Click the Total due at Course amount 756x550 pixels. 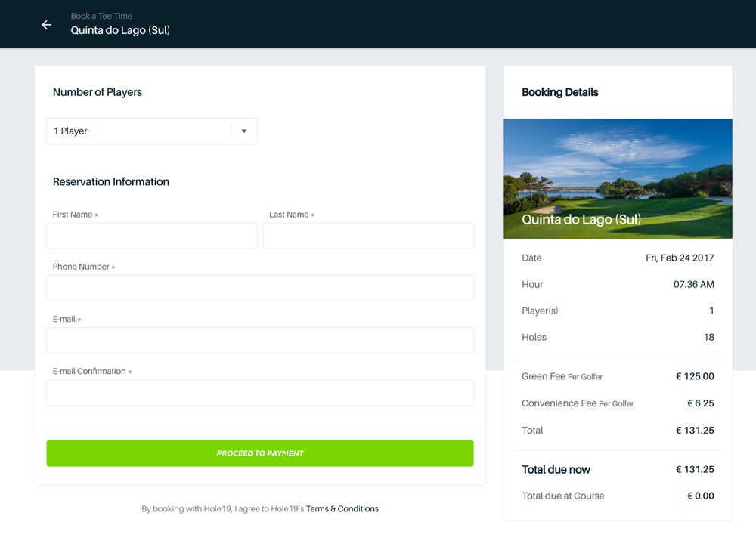coord(700,496)
